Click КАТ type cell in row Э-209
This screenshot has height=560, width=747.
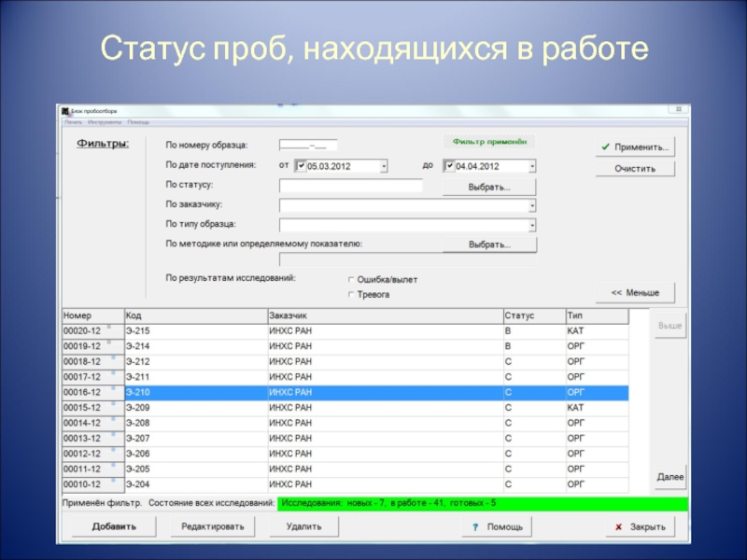[x=597, y=408]
